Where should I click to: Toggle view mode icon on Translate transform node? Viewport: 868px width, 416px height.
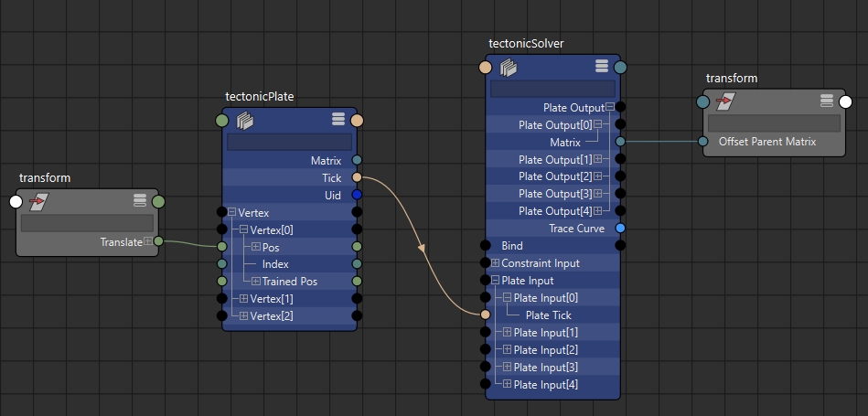point(140,201)
